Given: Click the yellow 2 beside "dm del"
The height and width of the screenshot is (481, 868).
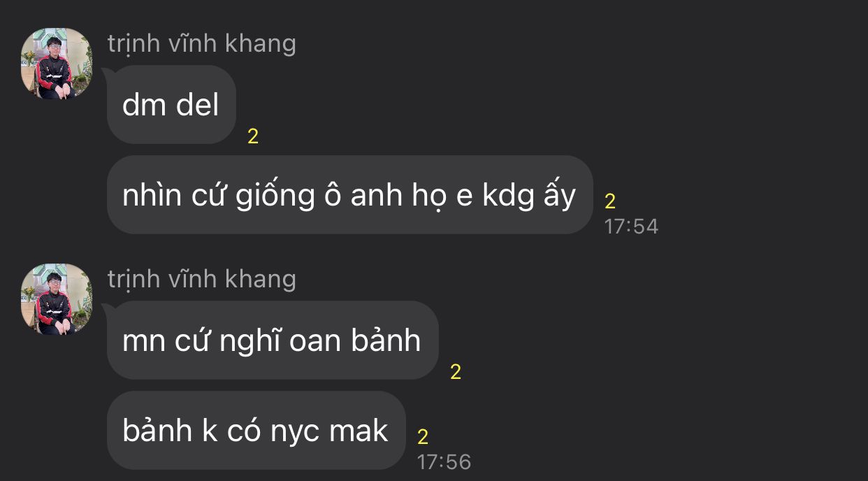Looking at the screenshot, I should tap(253, 136).
